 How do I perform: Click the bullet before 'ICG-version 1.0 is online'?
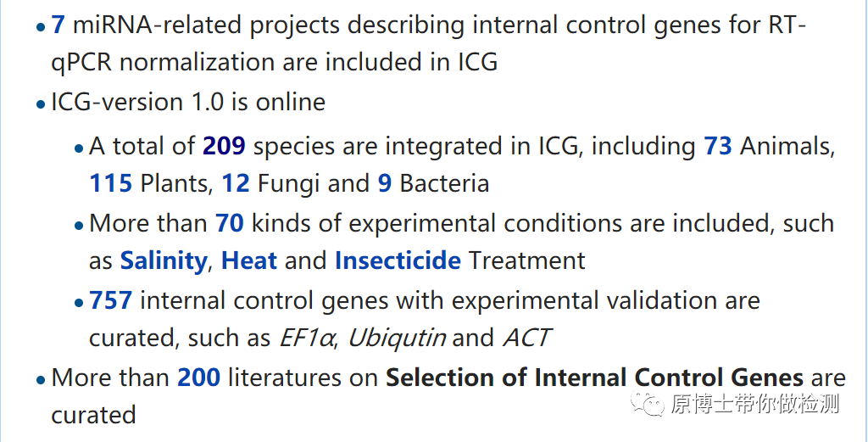(41, 105)
